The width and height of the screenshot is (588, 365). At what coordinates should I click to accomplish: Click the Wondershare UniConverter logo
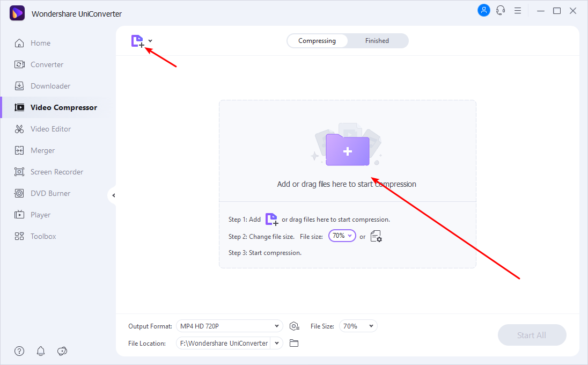point(17,13)
